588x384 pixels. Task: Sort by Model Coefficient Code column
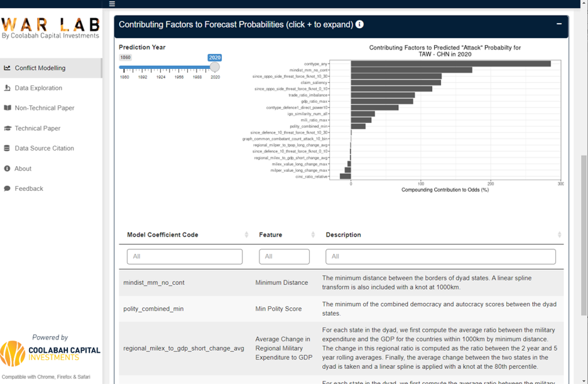click(x=246, y=235)
